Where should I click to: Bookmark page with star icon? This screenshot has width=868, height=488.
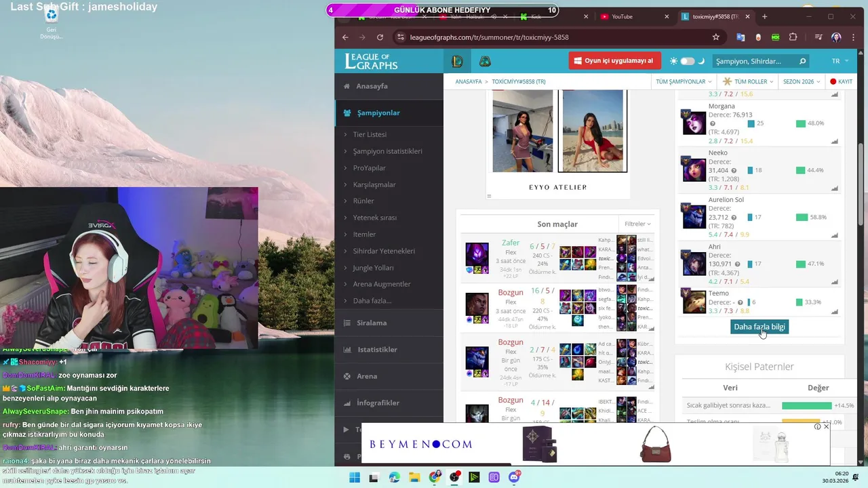716,37
